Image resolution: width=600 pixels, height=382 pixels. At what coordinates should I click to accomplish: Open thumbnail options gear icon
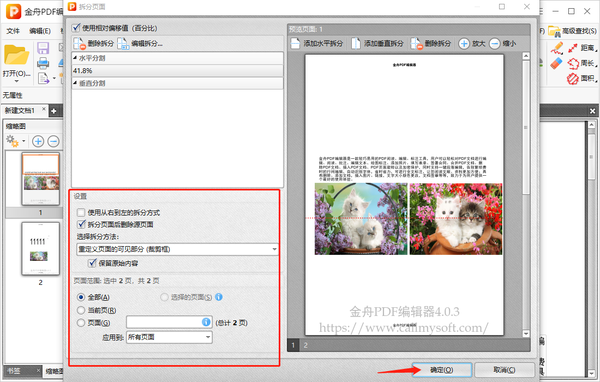click(12, 141)
